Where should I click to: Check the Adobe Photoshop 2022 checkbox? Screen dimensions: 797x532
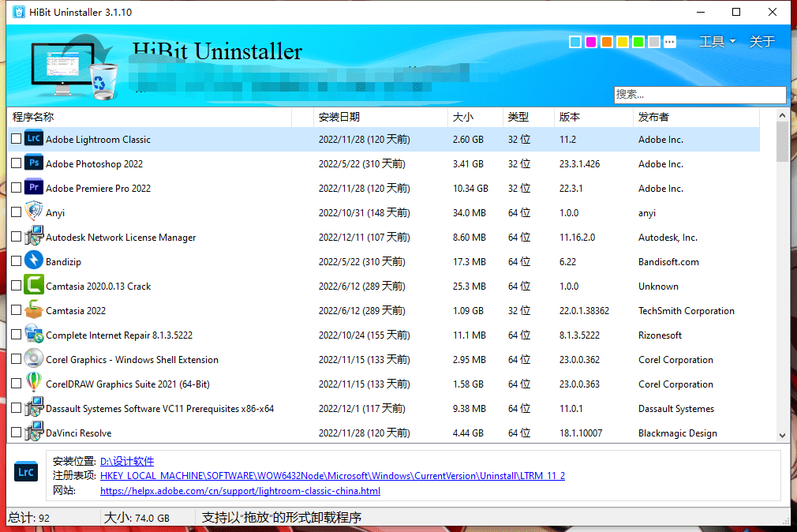point(17,163)
